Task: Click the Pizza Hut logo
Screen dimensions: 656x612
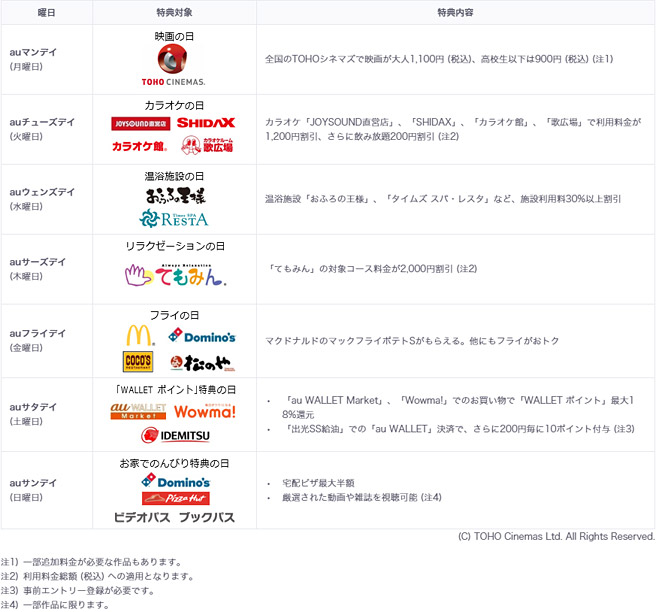Action: click(176, 498)
